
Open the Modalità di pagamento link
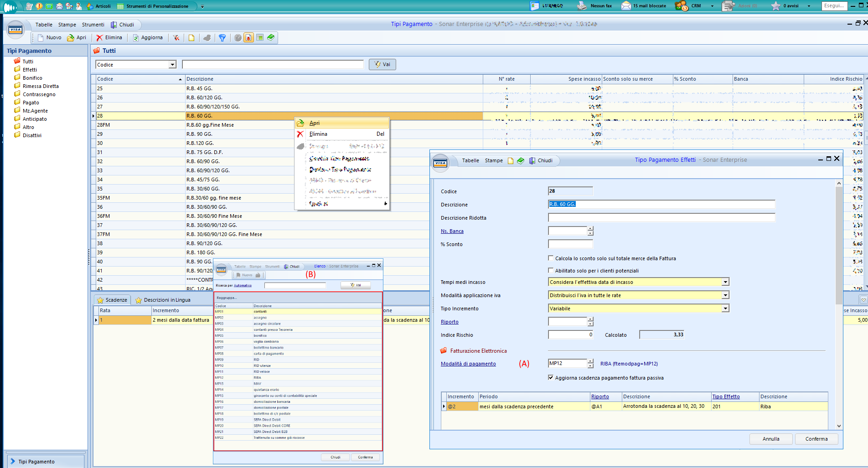click(x=468, y=364)
